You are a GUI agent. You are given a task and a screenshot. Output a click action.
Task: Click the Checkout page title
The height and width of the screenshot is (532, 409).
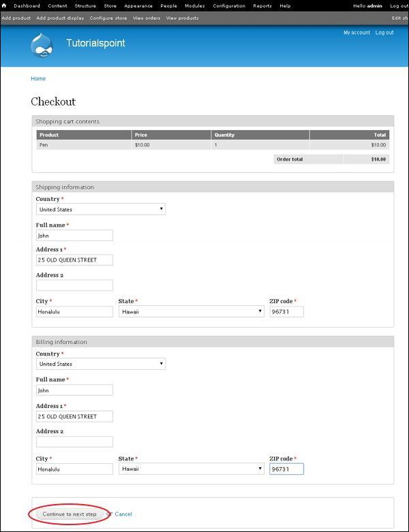53,101
